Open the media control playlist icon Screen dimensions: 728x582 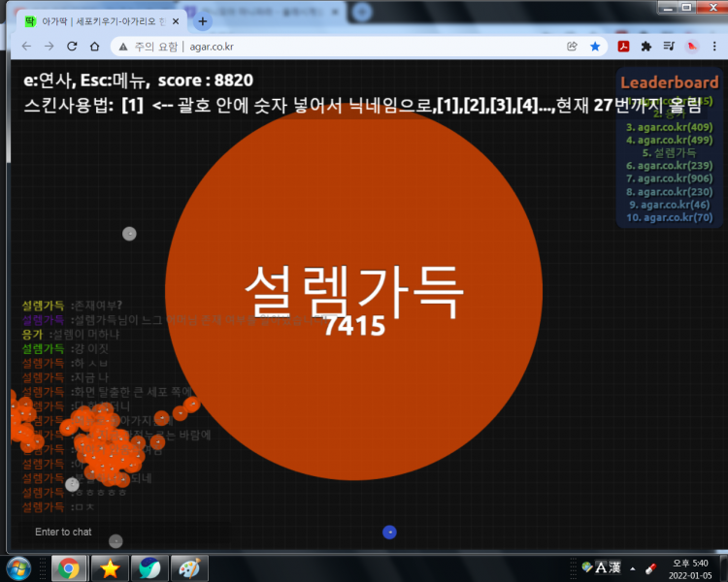coord(669,47)
